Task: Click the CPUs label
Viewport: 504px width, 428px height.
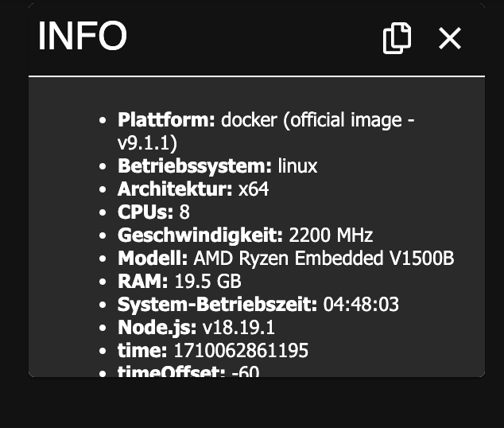Action: [x=145, y=212]
